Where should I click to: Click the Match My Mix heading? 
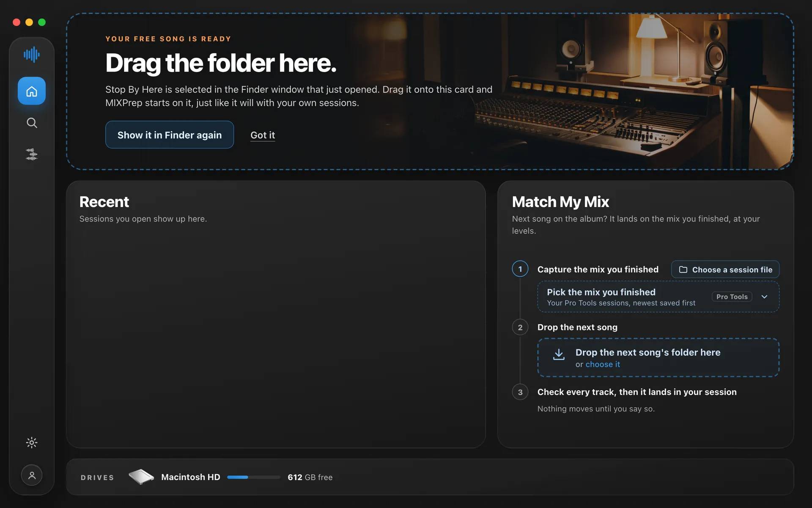[x=560, y=202]
